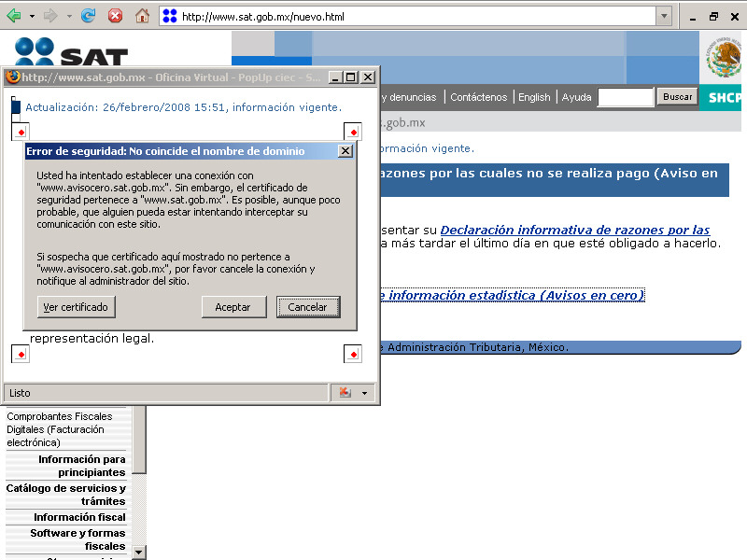The height and width of the screenshot is (560, 747).
Task: Click the Mexican coat of arms emblem
Action: [723, 58]
